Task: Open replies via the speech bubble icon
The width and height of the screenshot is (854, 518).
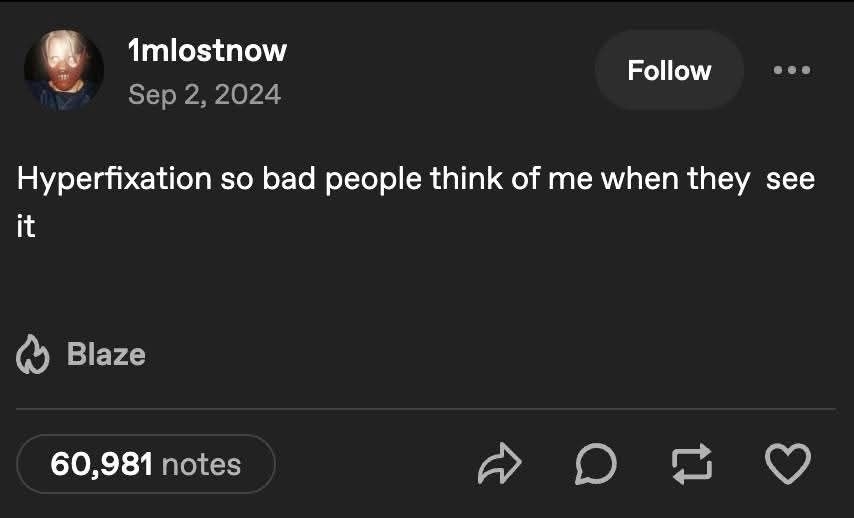Action: tap(596, 464)
